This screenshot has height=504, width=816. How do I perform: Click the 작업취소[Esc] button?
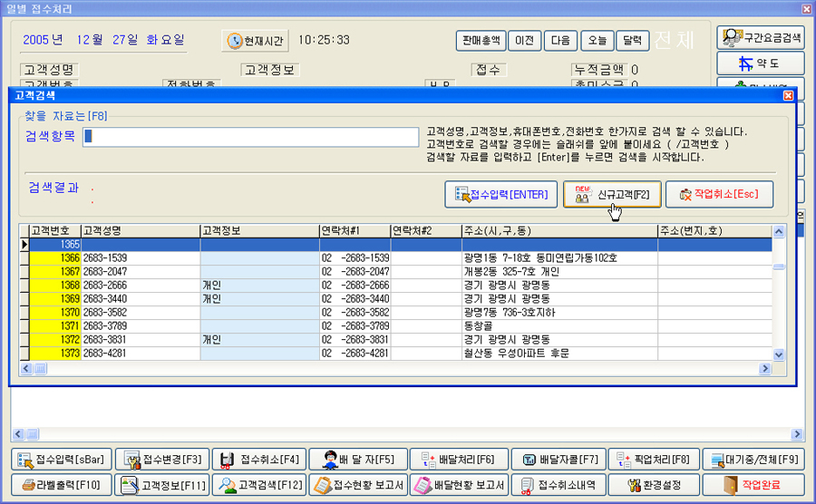[x=719, y=195]
